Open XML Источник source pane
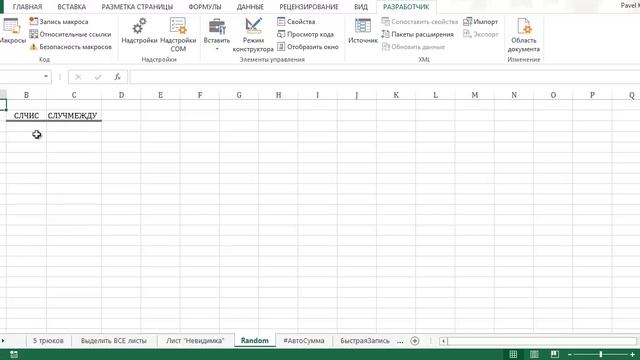Screen dimensions: 640x360 pos(363,31)
